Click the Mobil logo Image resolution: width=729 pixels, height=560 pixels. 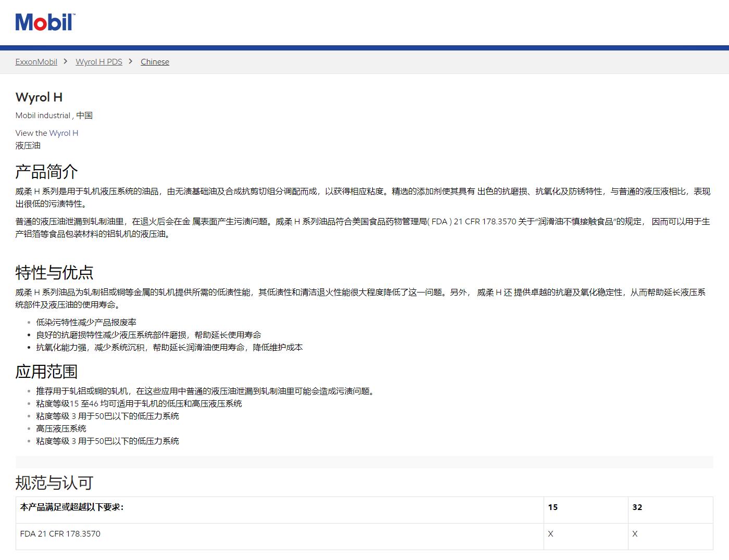[x=45, y=22]
